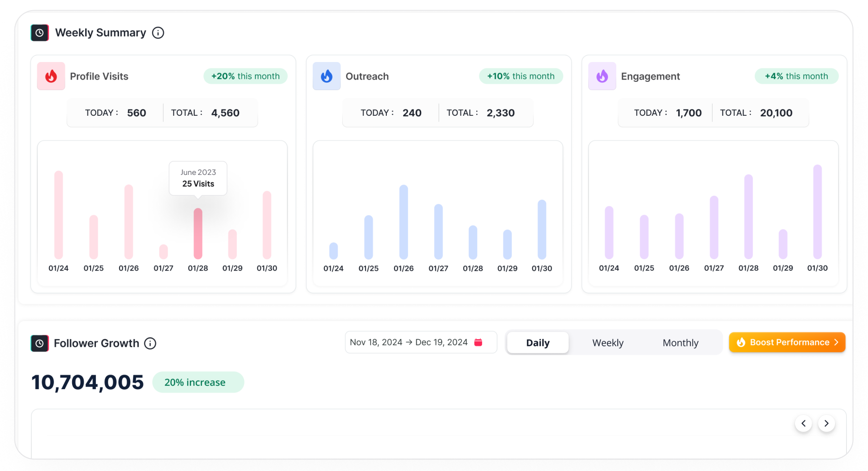868x471 pixels.
Task: Select the Daily view toggle
Action: (x=537, y=343)
